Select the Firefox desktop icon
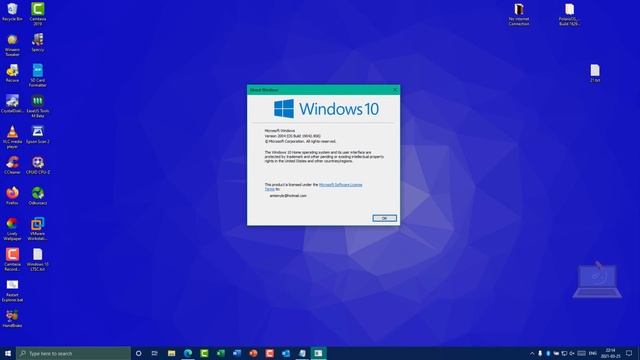Image resolution: width=640 pixels, height=360 pixels. coord(12,196)
